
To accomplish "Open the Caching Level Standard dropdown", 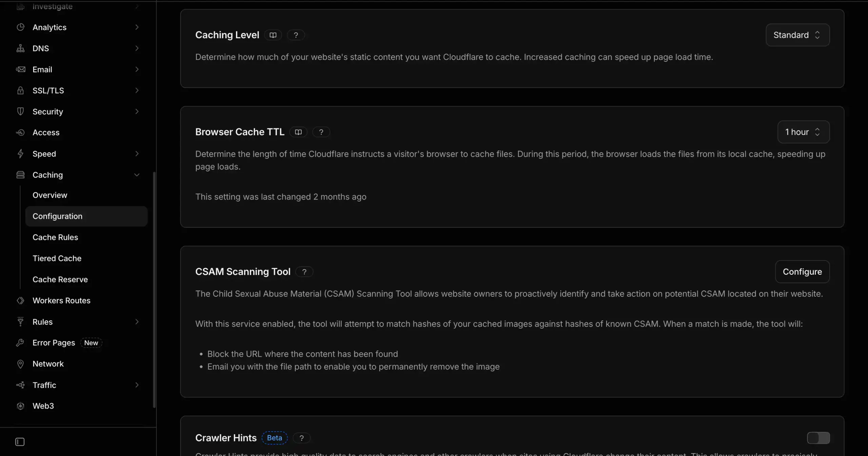I will (x=797, y=35).
